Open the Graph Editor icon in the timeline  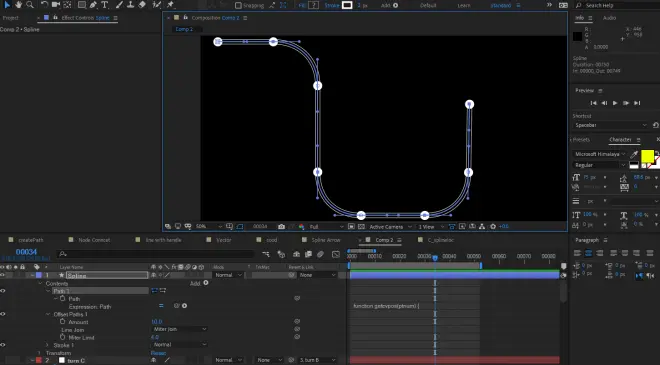[x=335, y=254]
